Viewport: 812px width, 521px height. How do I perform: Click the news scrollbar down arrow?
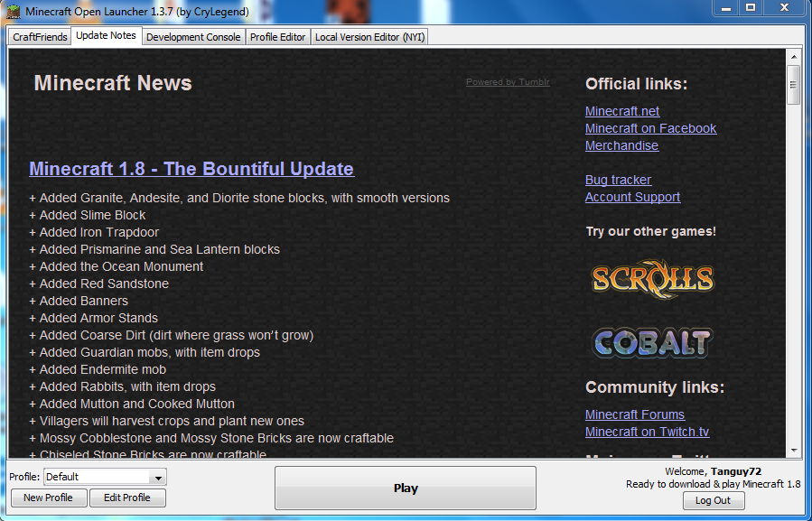pos(793,451)
